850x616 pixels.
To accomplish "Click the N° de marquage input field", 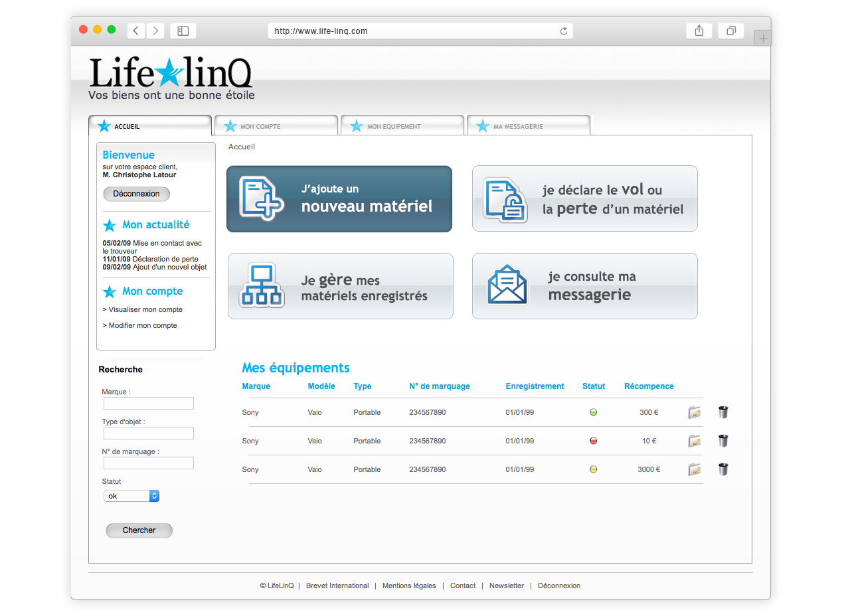I will click(149, 463).
